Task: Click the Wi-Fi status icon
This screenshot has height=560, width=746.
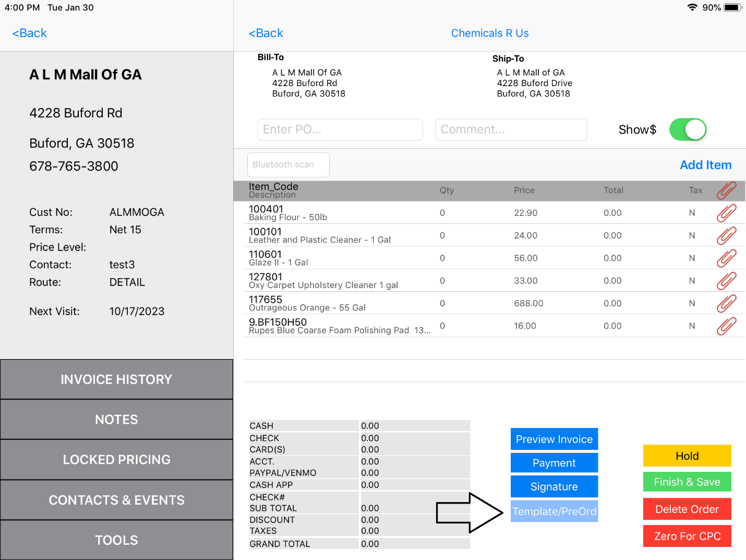Action: [x=693, y=7]
